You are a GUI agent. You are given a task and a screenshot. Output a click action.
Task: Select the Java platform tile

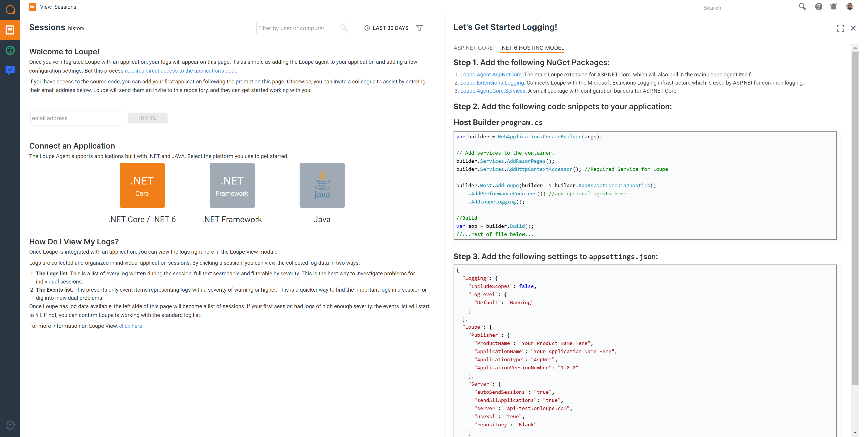tap(322, 185)
